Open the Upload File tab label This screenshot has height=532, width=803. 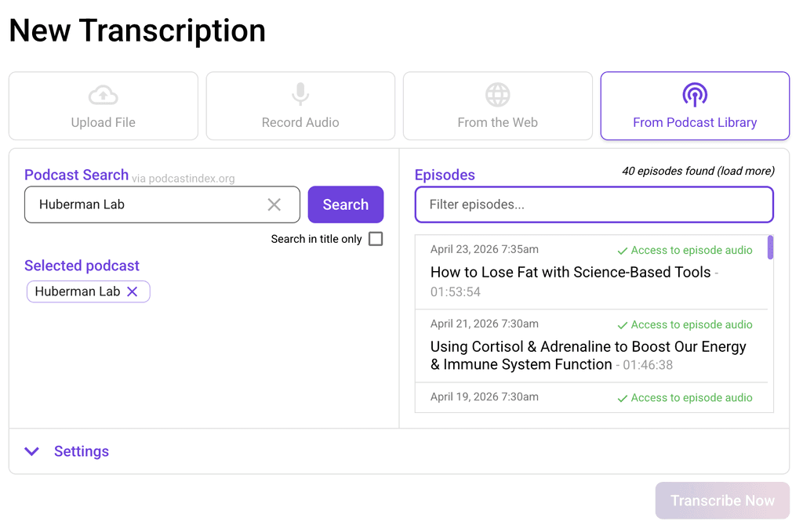tap(104, 122)
